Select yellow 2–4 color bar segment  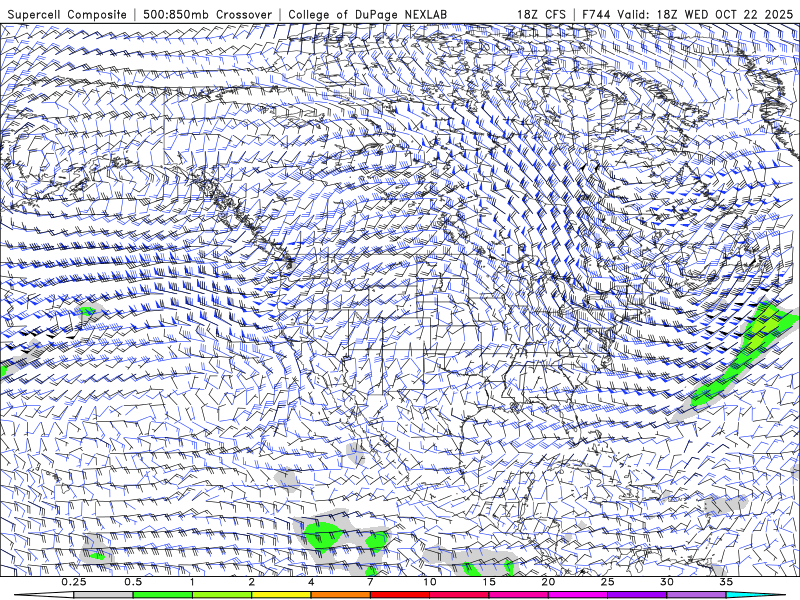(x=281, y=595)
